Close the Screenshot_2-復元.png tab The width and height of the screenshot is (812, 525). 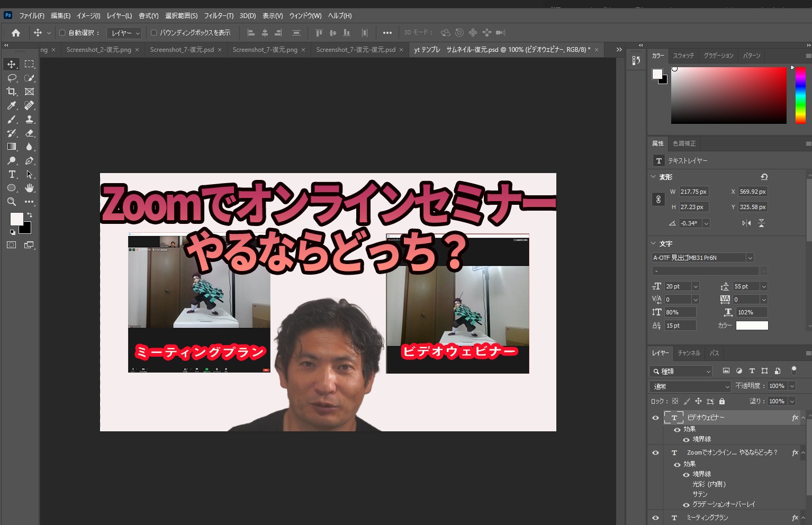[x=137, y=50]
